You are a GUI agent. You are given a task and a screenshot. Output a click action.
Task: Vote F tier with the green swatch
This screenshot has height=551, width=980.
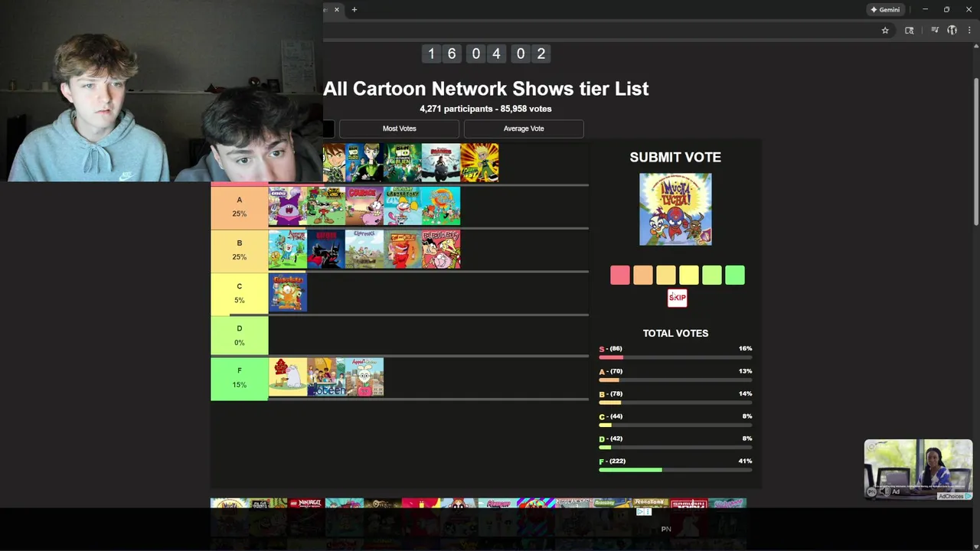click(735, 275)
